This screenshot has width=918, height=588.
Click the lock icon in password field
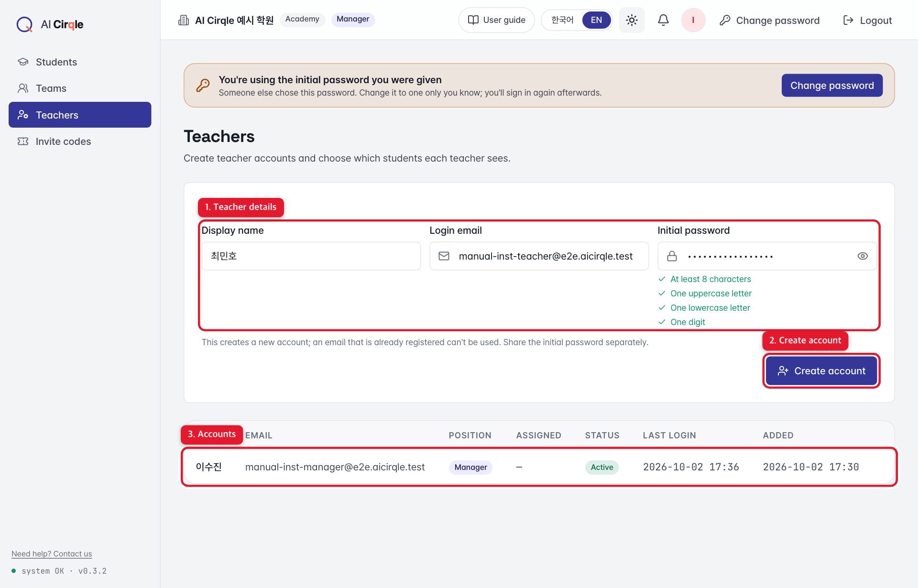click(672, 256)
